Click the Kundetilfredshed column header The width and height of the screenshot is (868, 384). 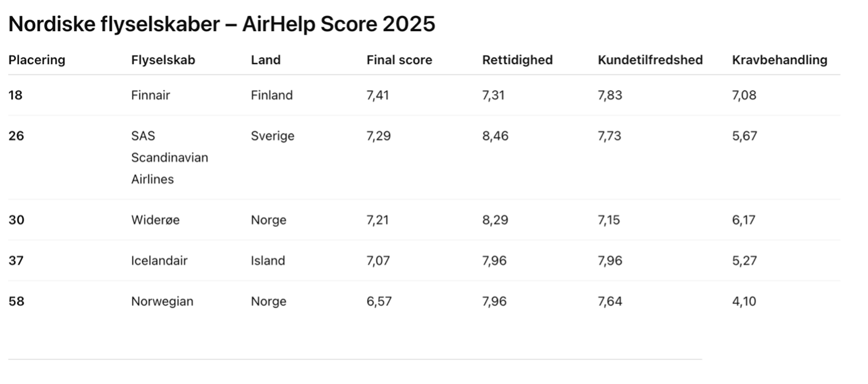[650, 60]
